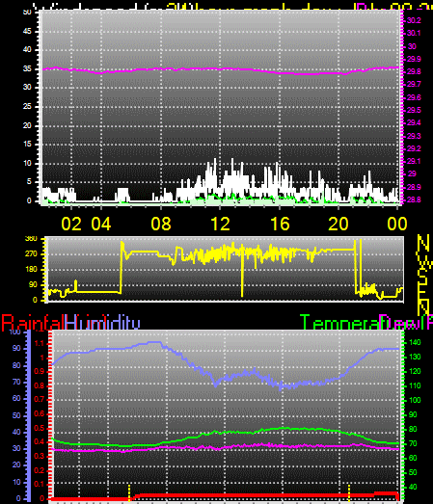Select 80 on the blue humidity axis
The height and width of the screenshot is (504, 433).
click(16, 365)
